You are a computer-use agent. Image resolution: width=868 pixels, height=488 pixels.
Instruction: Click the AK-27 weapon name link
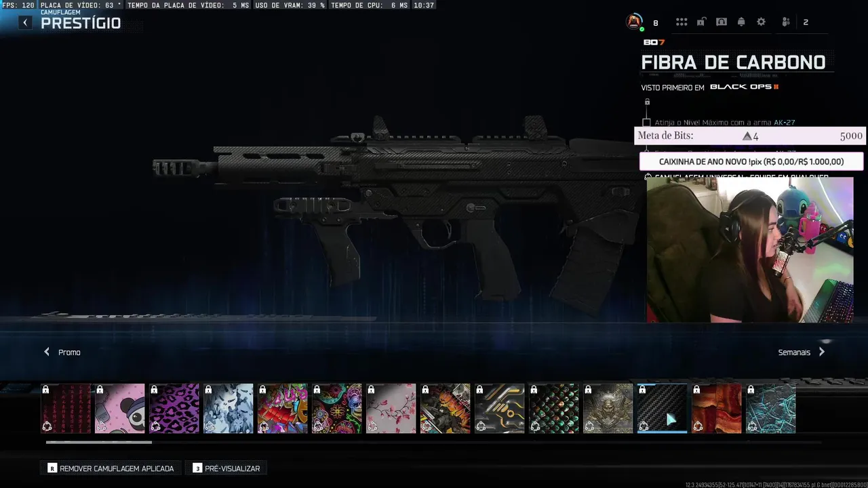coord(784,123)
